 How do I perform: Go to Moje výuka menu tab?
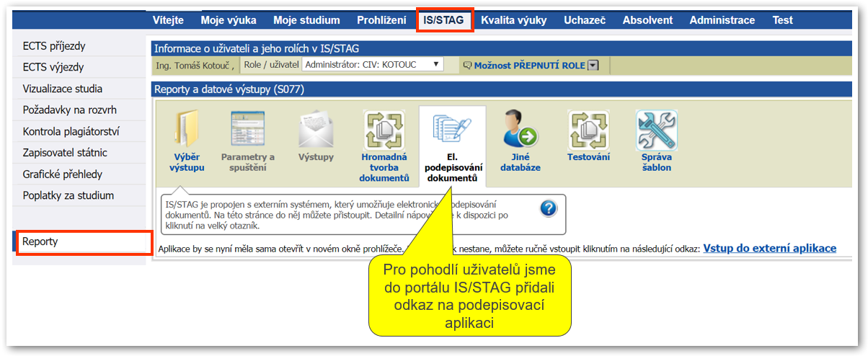click(x=229, y=20)
